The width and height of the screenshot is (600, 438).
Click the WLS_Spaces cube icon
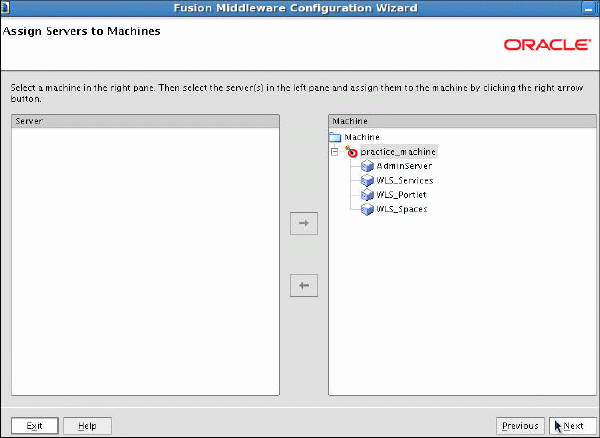coord(367,209)
